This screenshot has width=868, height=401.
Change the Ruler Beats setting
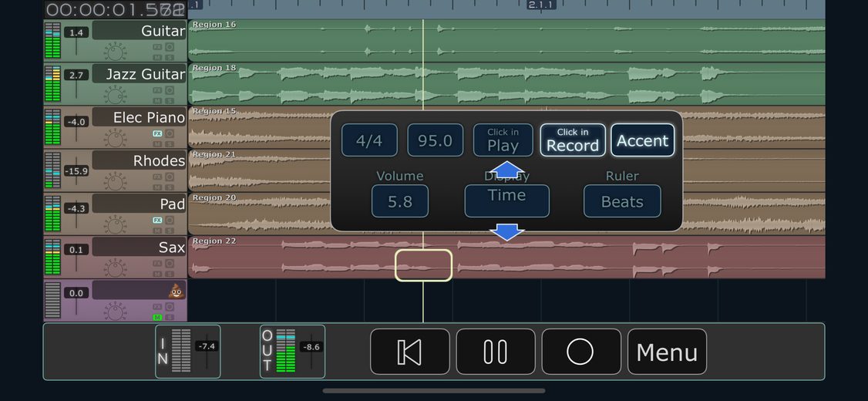point(622,201)
